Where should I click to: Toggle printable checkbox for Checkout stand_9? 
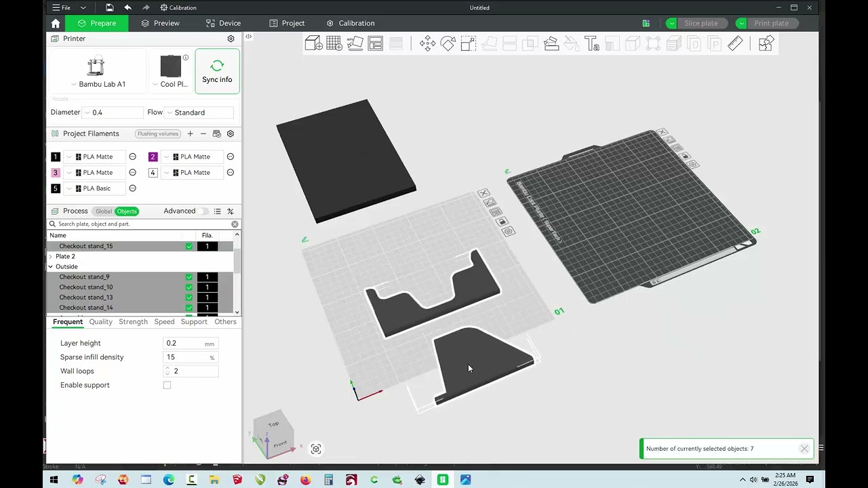click(x=189, y=277)
